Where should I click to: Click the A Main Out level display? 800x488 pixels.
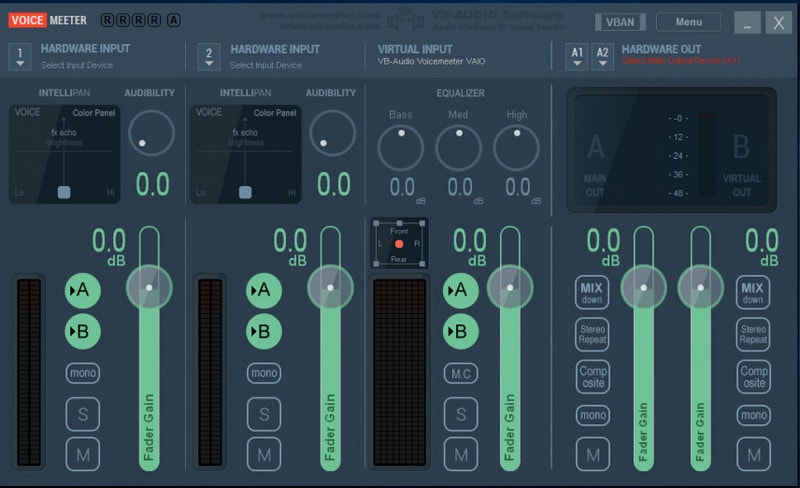[x=595, y=164]
